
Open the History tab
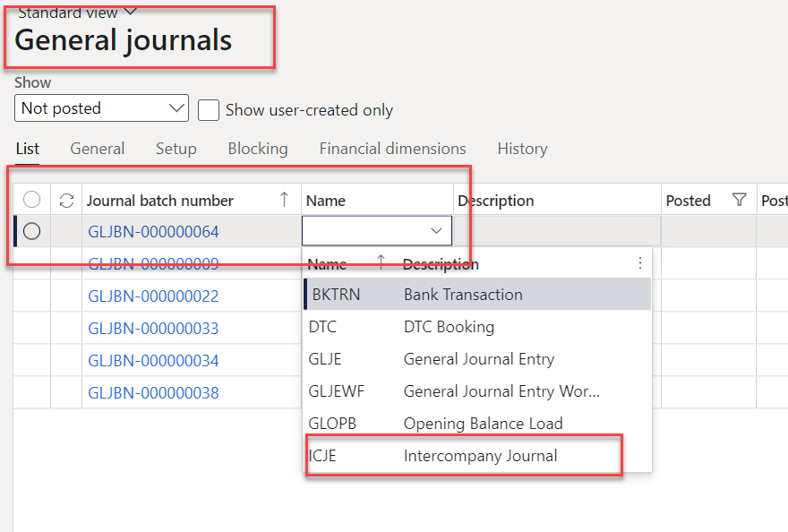pyautogui.click(x=522, y=149)
